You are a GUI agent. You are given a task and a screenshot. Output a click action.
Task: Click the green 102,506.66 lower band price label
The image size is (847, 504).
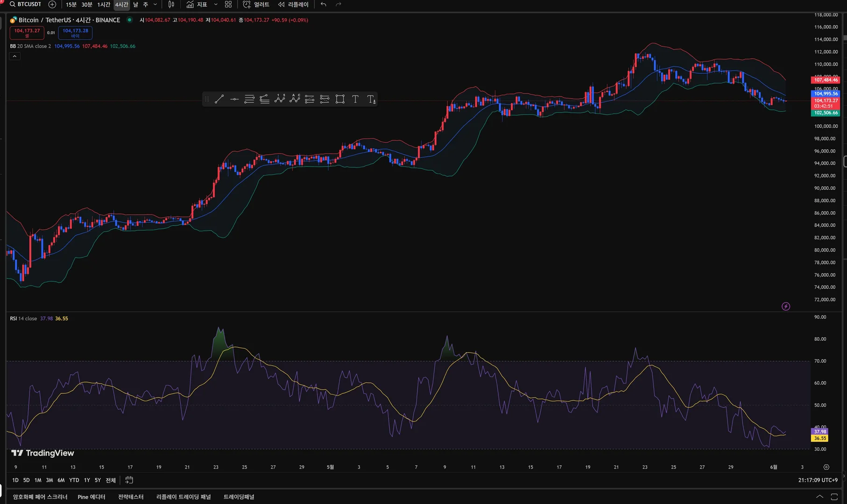(826, 113)
